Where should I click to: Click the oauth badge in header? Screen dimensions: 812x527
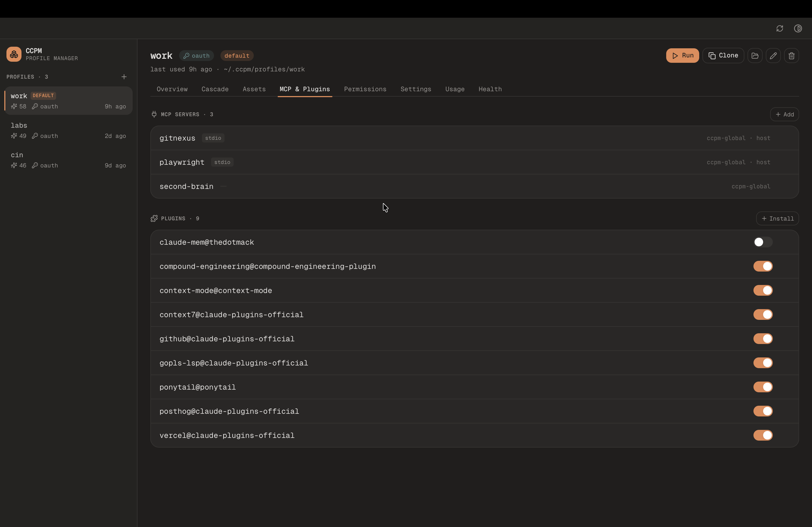pos(197,56)
